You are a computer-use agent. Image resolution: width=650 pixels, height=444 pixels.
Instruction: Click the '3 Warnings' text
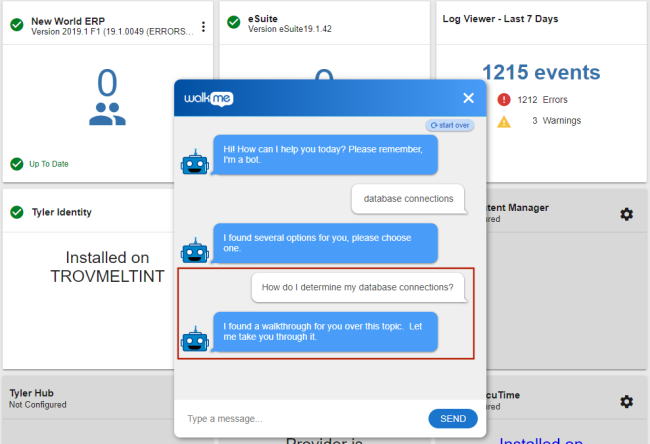click(x=556, y=121)
